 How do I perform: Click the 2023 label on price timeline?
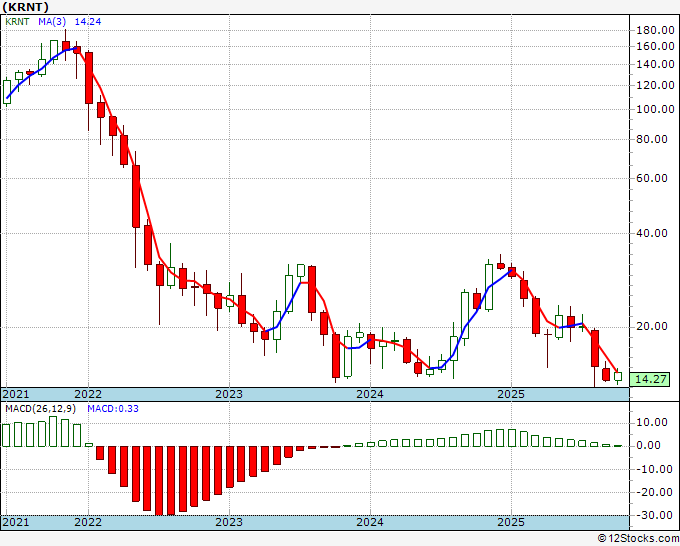click(x=229, y=394)
